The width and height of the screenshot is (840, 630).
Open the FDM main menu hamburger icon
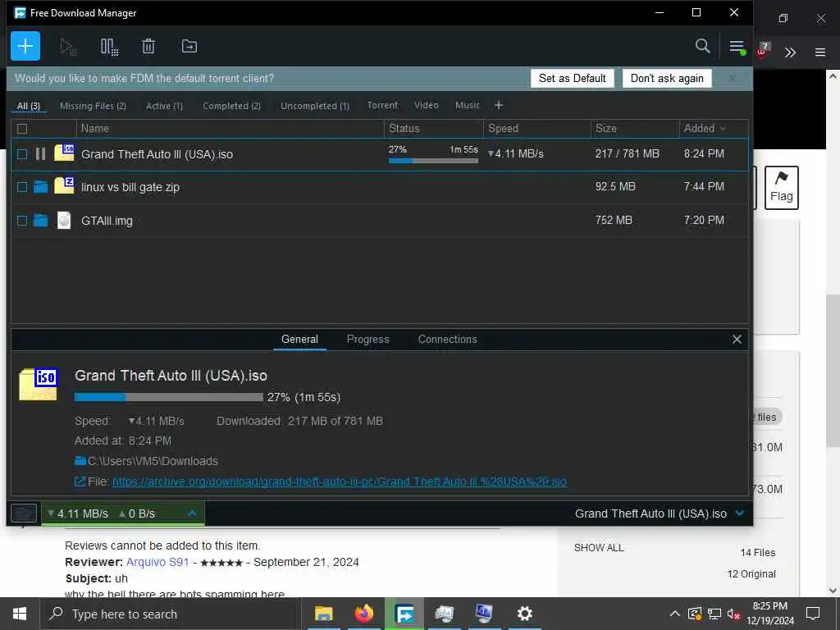pyautogui.click(x=737, y=47)
